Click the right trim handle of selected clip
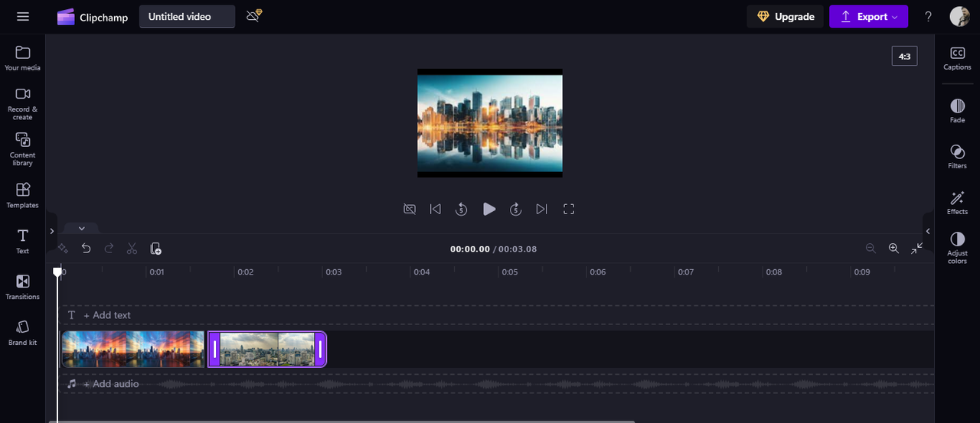Viewport: 980px width, 423px height. pos(320,349)
